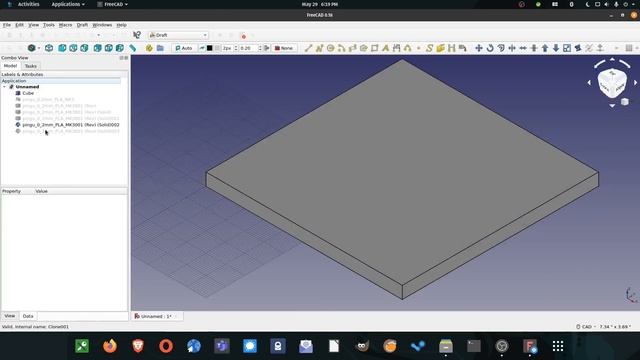Click the isometric view toolbar icon
Image resolution: width=640 pixels, height=360 pixels.
(x=49, y=48)
